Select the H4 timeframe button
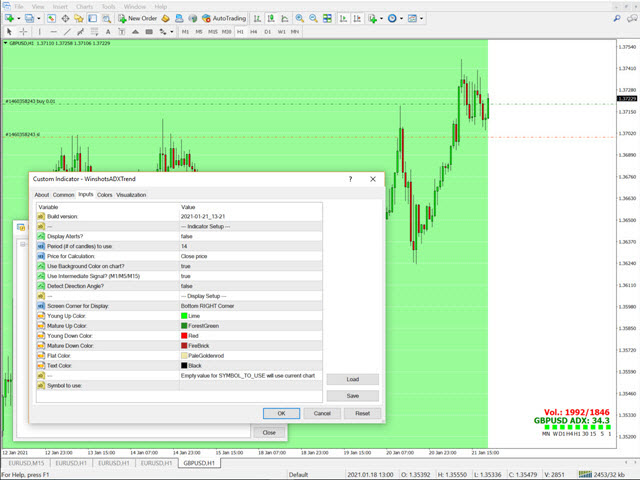The height and width of the screenshot is (480, 640). 254,32
